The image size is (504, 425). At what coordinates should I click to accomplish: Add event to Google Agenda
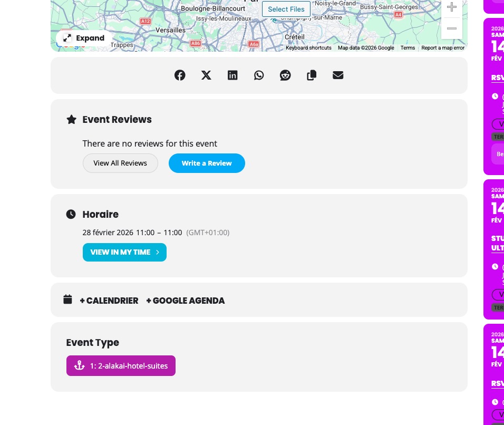186,301
